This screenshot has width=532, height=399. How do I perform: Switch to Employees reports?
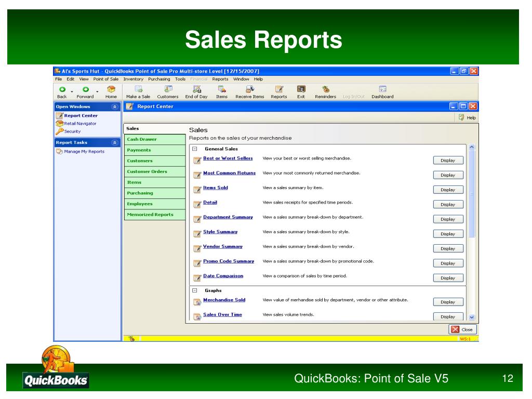point(155,204)
